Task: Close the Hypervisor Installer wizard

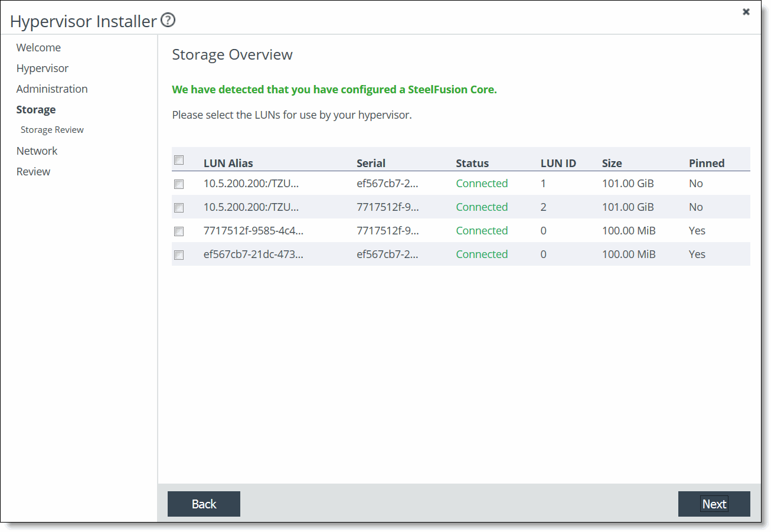Action: pyautogui.click(x=746, y=11)
